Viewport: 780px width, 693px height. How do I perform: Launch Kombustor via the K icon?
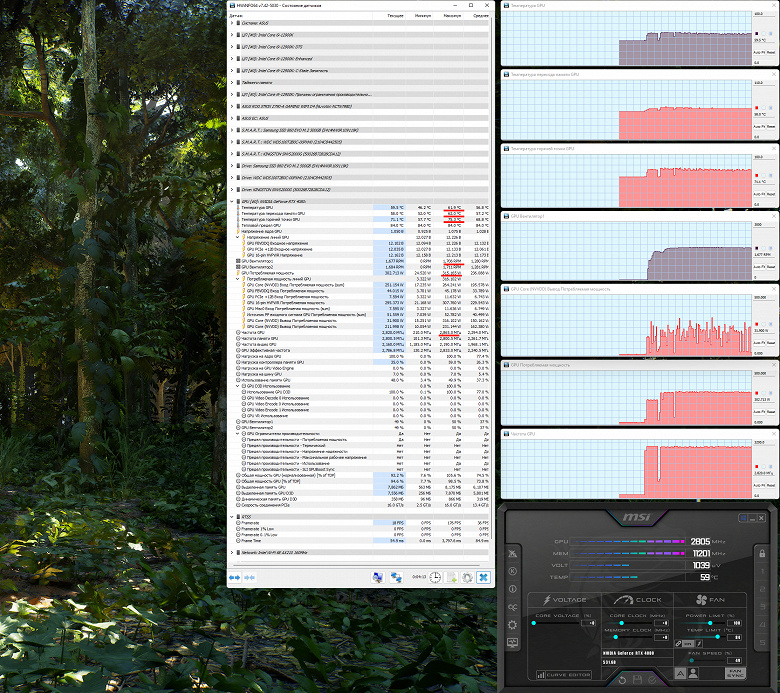click(513, 571)
